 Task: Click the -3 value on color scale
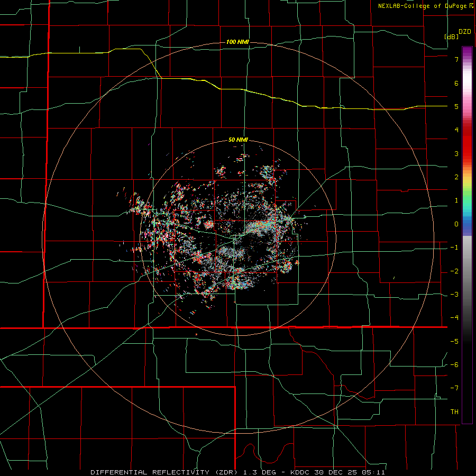[454, 295]
